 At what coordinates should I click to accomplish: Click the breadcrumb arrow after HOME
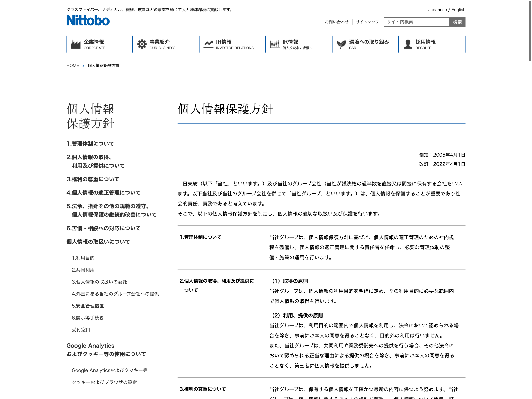click(x=83, y=66)
